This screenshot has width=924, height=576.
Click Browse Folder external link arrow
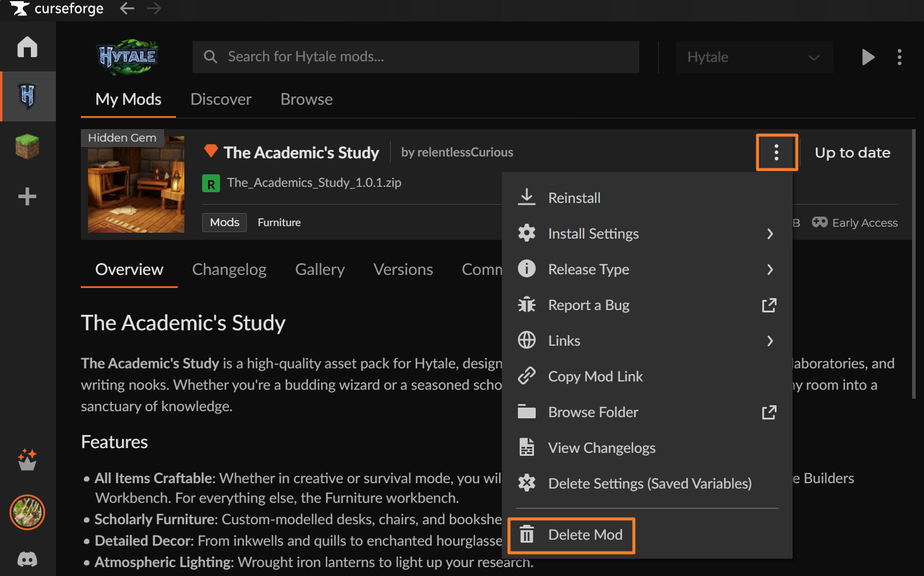769,412
